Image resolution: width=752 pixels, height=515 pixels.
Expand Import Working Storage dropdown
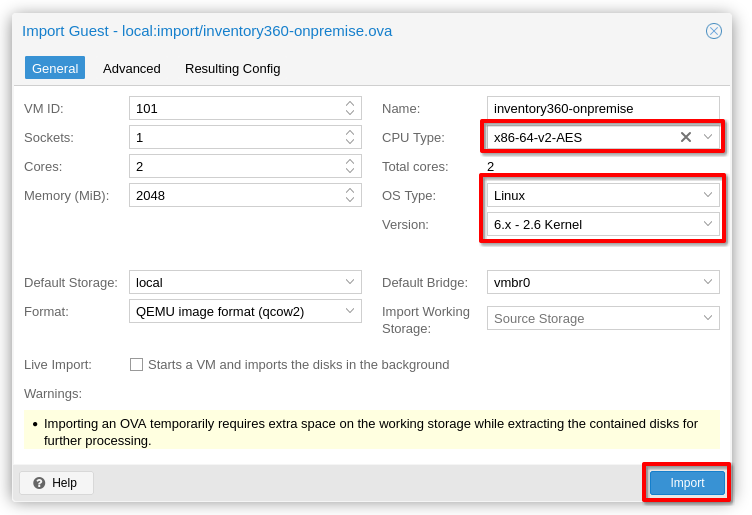tap(708, 318)
